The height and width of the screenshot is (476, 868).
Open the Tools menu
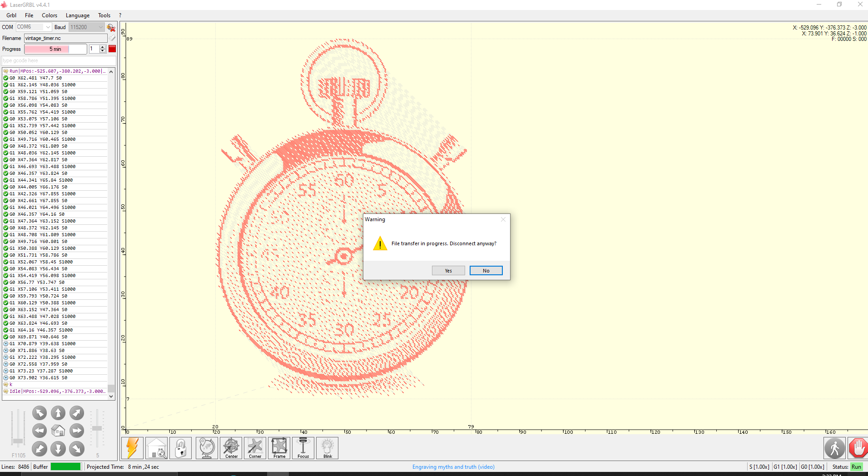[x=104, y=15]
